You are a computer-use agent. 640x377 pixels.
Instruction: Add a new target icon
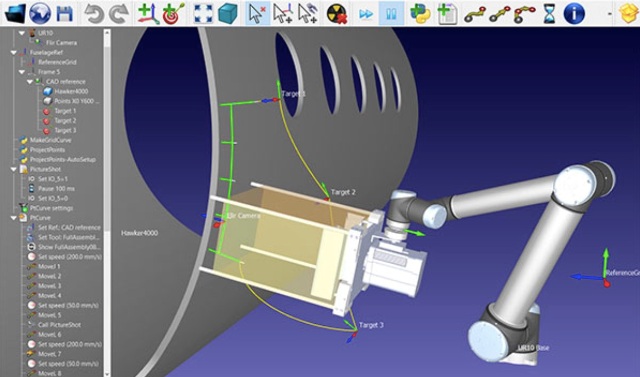[x=173, y=13]
